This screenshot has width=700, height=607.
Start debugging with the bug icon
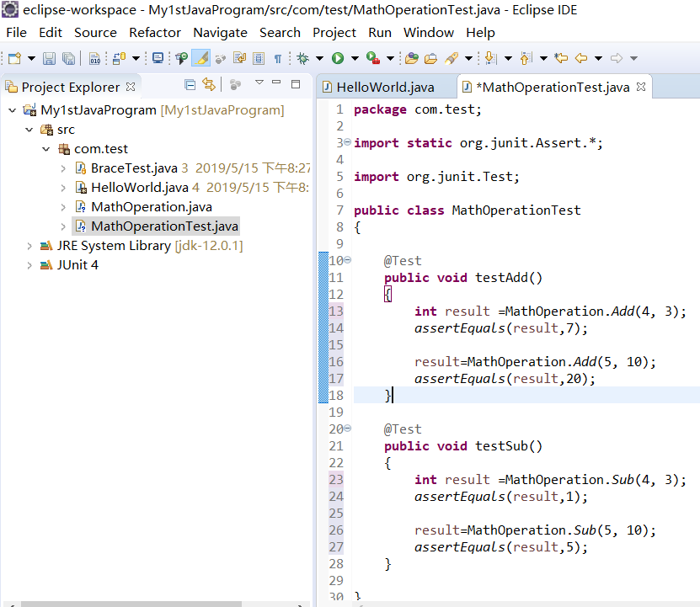coord(303,58)
